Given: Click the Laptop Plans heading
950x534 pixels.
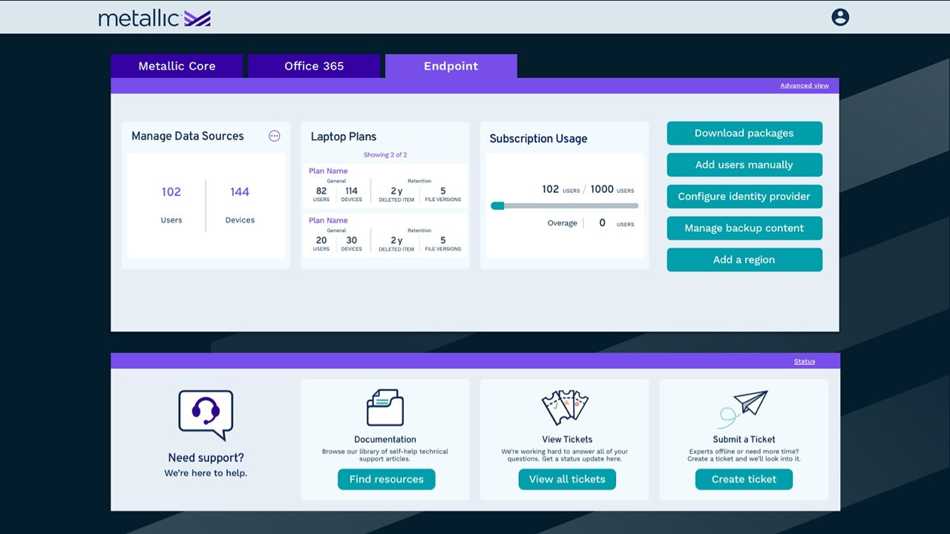Looking at the screenshot, I should [x=344, y=137].
